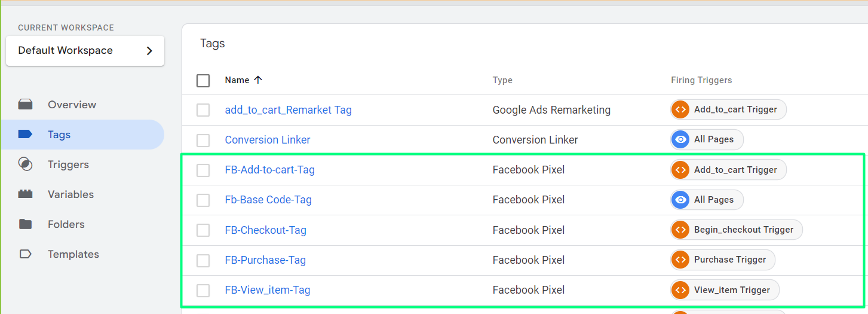Open the Tags menu item in sidebar
Viewport: 868px width, 314px height.
[x=82, y=135]
